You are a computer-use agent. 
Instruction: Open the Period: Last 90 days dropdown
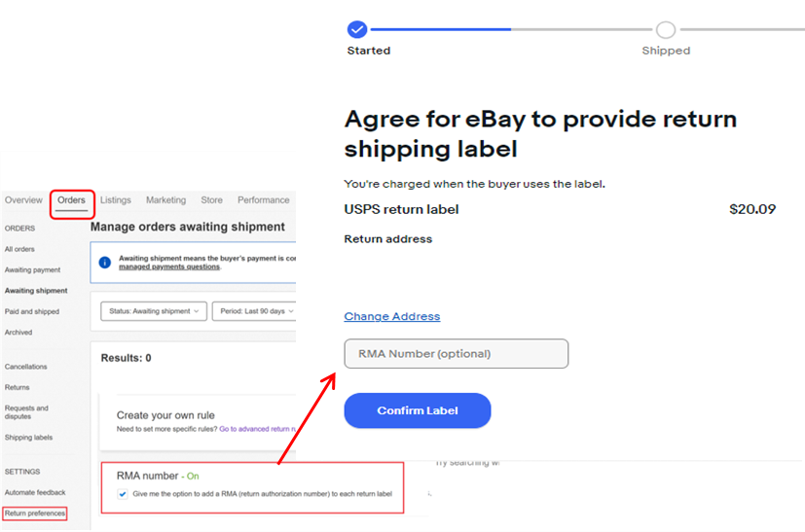pyautogui.click(x=254, y=311)
